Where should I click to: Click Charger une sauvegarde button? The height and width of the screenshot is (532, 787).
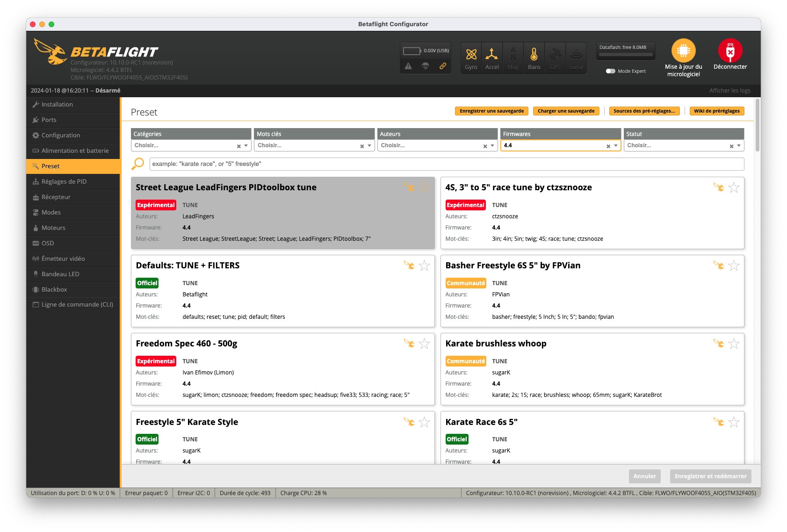coord(566,111)
